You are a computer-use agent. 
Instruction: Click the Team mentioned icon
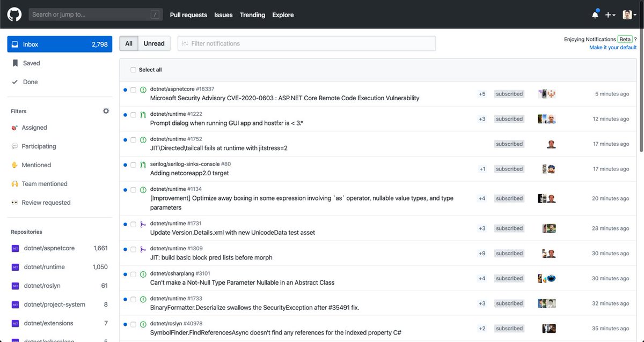[x=15, y=184]
